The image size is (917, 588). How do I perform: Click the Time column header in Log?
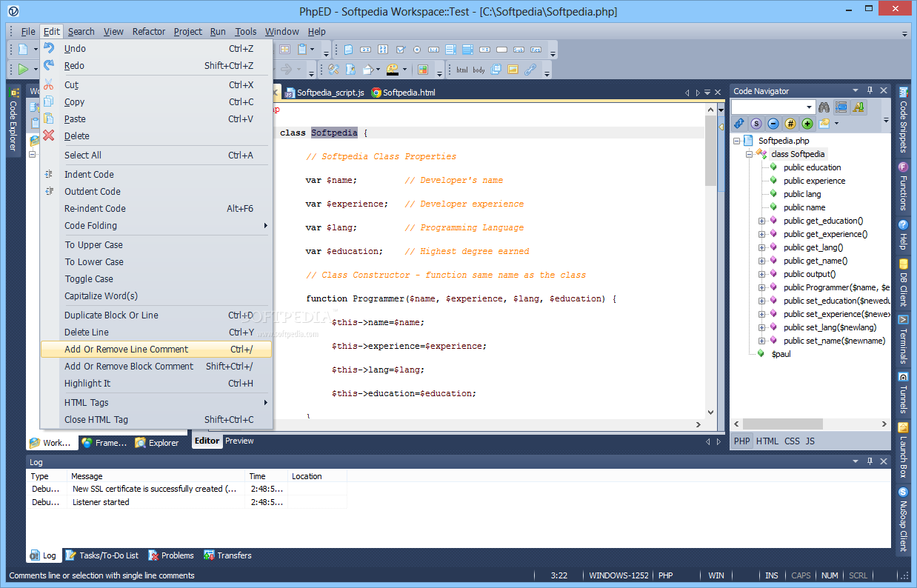(267, 476)
